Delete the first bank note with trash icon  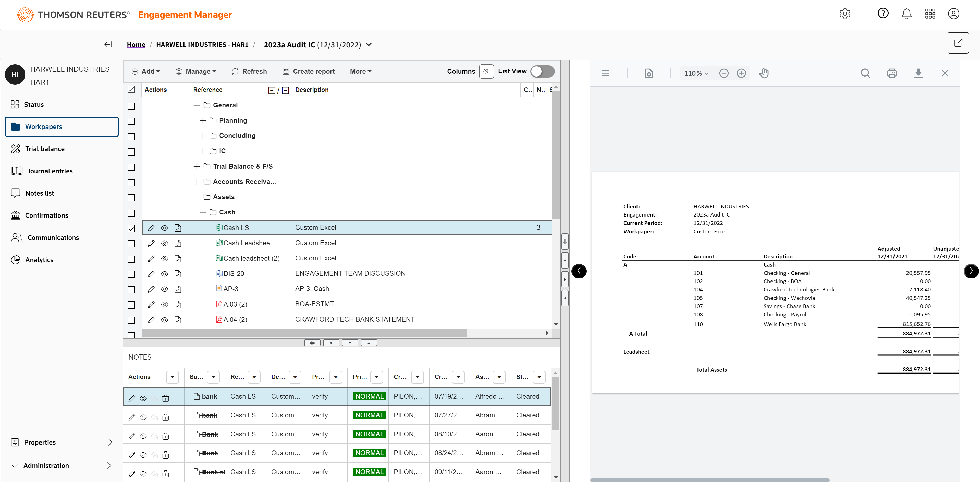165,398
